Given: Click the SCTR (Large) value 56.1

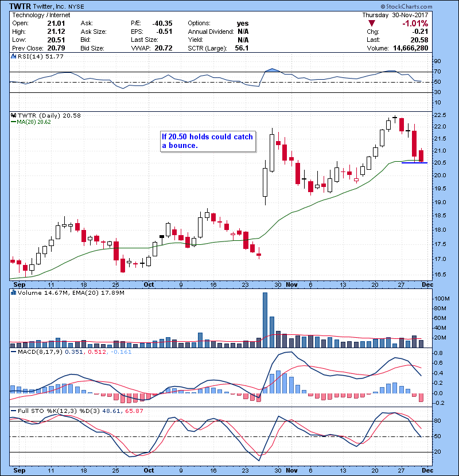Looking at the screenshot, I should point(242,48).
